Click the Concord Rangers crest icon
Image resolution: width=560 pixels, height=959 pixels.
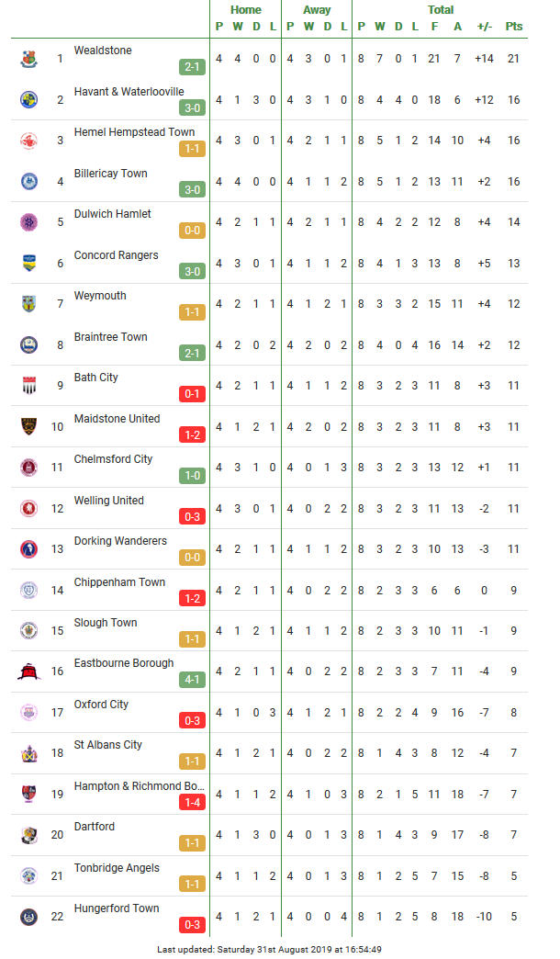pyautogui.click(x=28, y=263)
